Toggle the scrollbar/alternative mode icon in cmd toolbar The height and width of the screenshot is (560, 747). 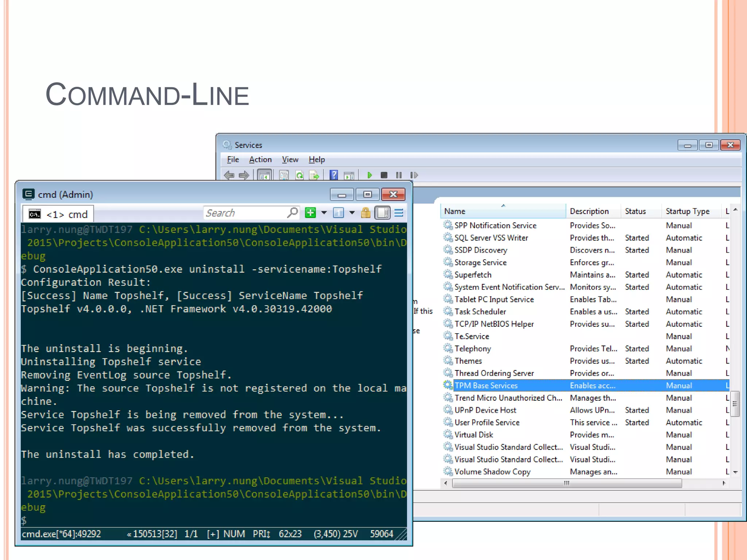pos(383,213)
